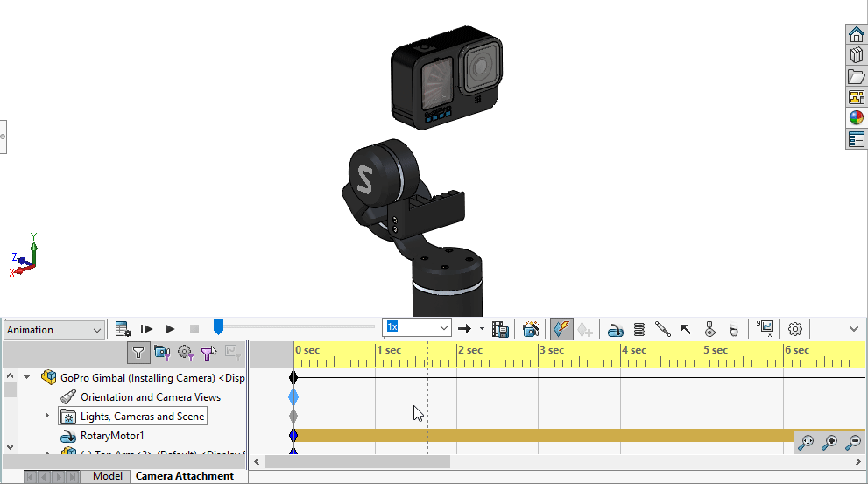Select the RotaryMotor1 key at 0 sec
Viewport: 868px width, 484px height.
[x=293, y=435]
